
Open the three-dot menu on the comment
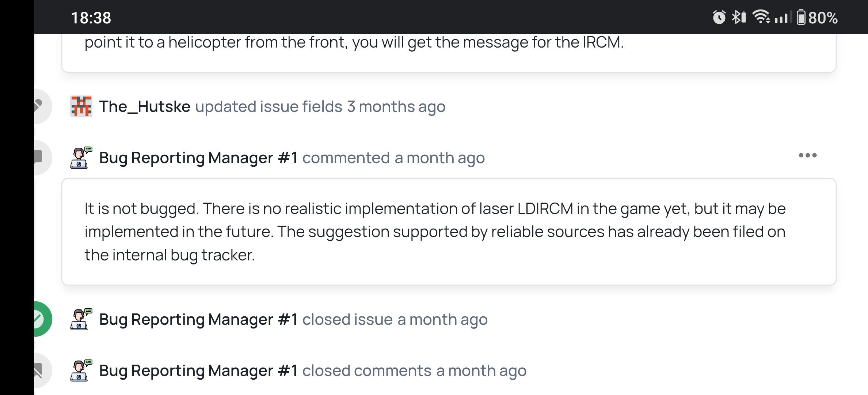807,155
